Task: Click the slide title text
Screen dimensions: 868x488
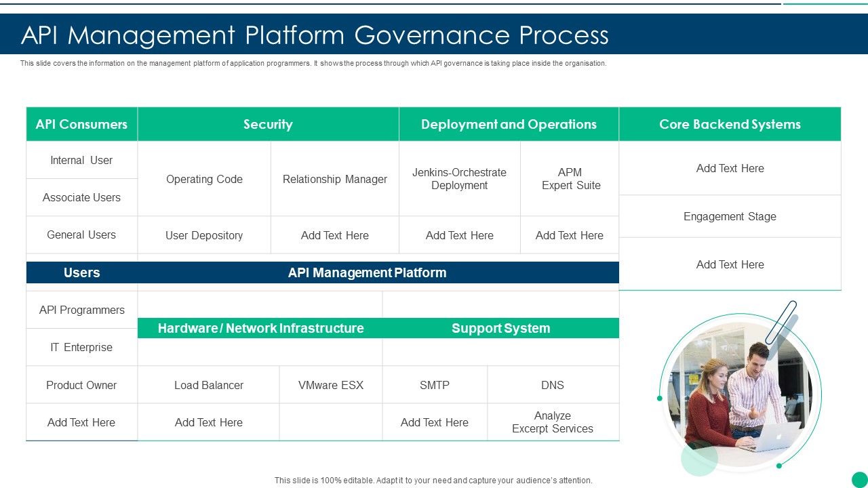Action: coord(315,35)
